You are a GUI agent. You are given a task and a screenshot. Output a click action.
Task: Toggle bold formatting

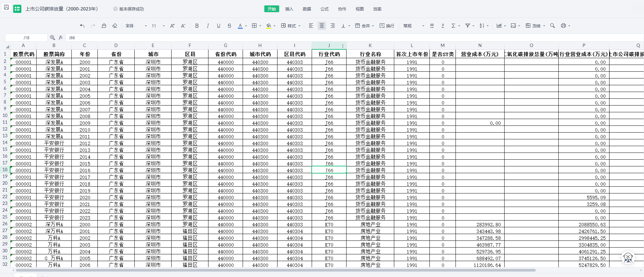tap(197, 26)
